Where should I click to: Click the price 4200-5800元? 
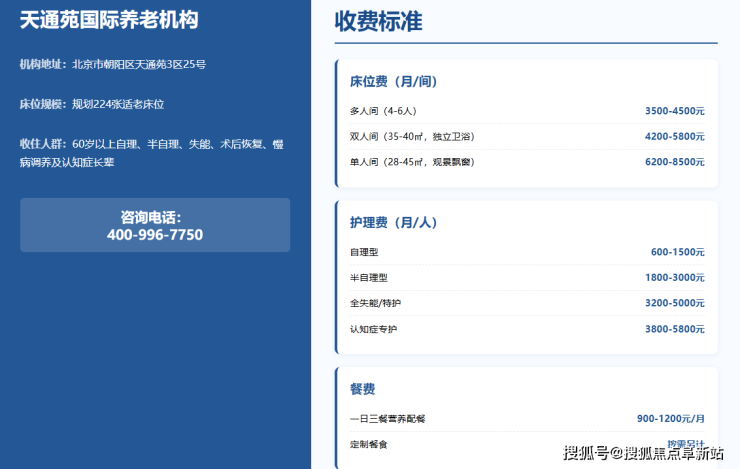(675, 137)
